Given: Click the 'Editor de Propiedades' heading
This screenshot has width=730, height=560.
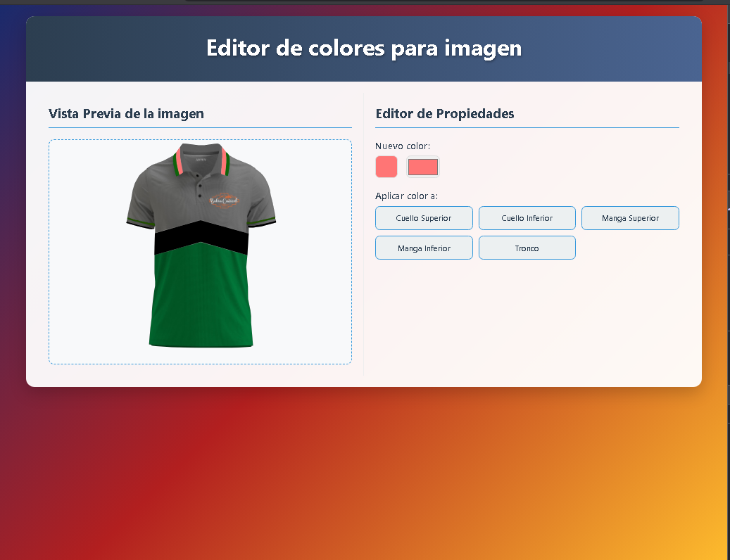Looking at the screenshot, I should tap(445, 113).
